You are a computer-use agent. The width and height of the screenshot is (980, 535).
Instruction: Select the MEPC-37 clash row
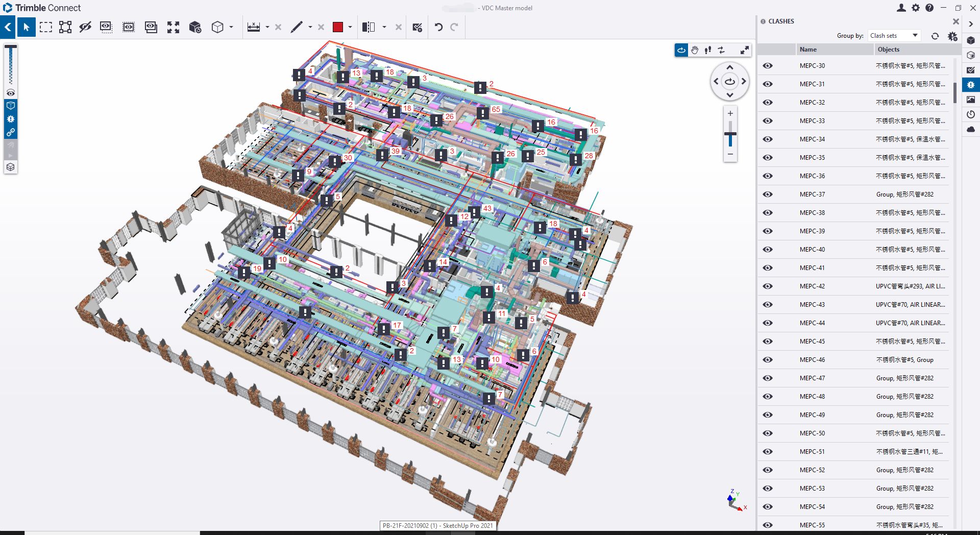coord(812,194)
